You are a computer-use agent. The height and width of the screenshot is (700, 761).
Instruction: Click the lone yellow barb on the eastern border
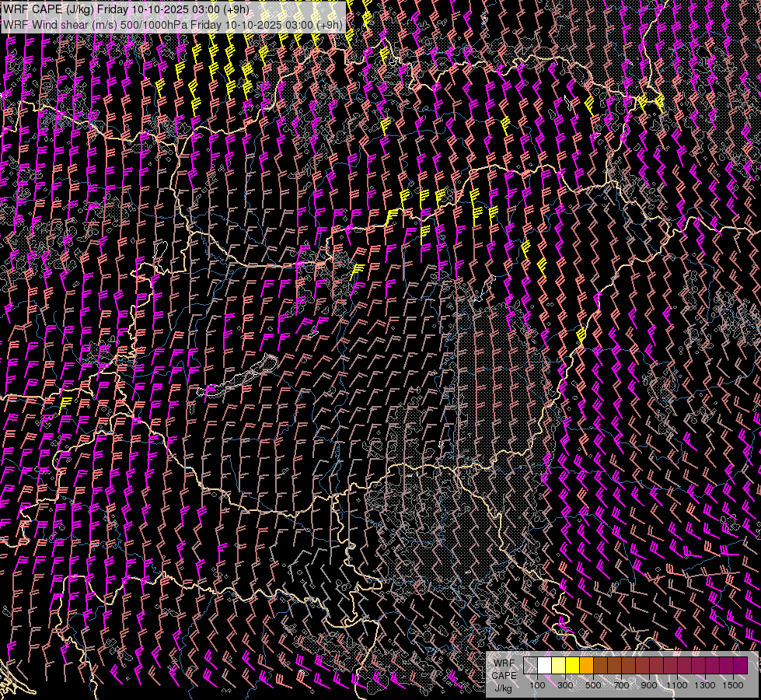pos(581,334)
